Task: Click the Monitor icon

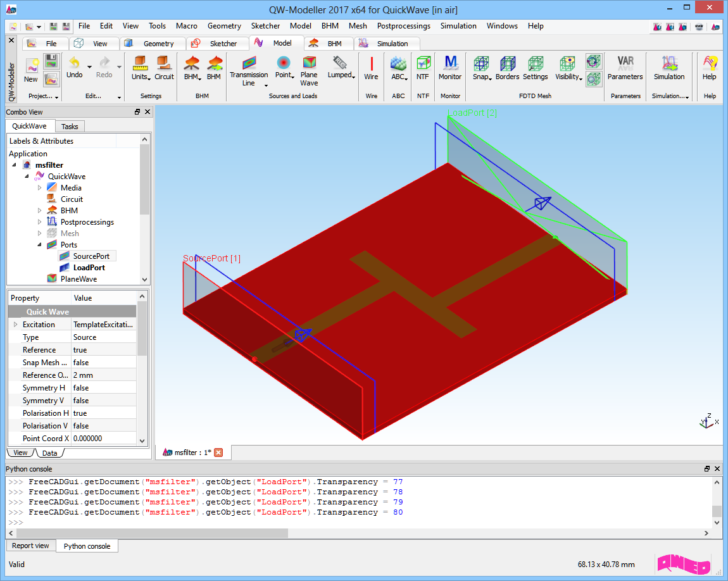Action: (450, 63)
